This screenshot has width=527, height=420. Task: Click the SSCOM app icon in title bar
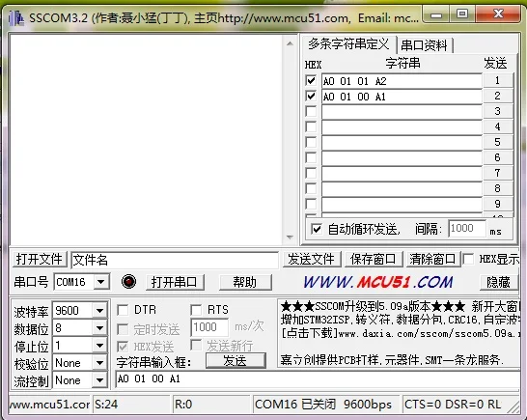15,18
